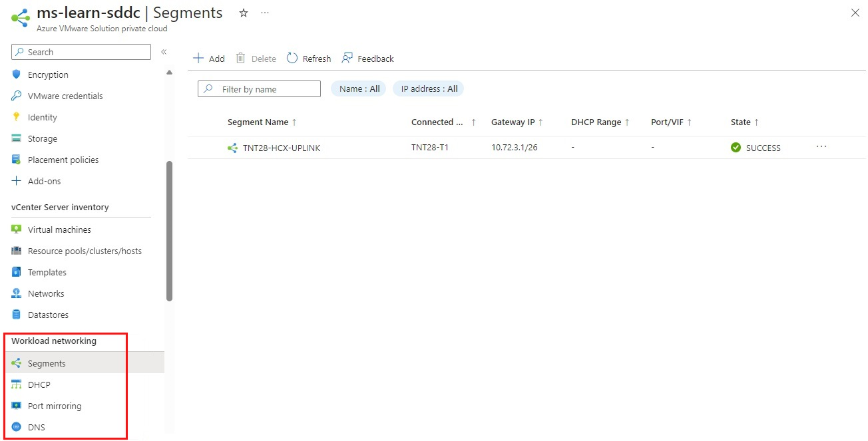The image size is (868, 441).
Task: Click the Port mirroring icon
Action: point(17,406)
